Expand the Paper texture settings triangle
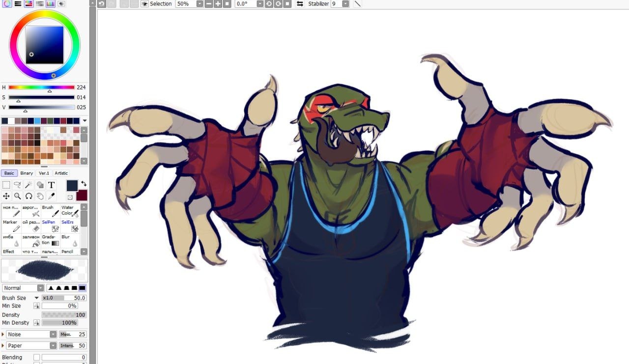The height and width of the screenshot is (364, 629). coord(3,346)
